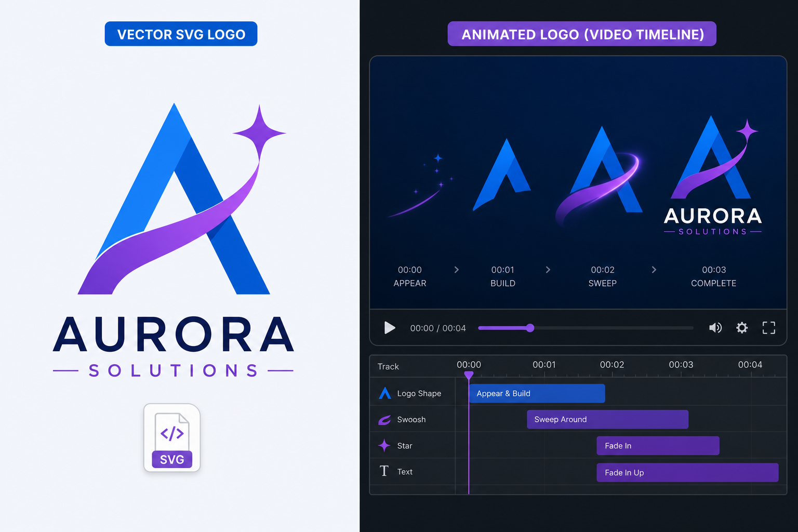
Task: Click the 00:03 timeline ruler mark
Action: point(681,365)
